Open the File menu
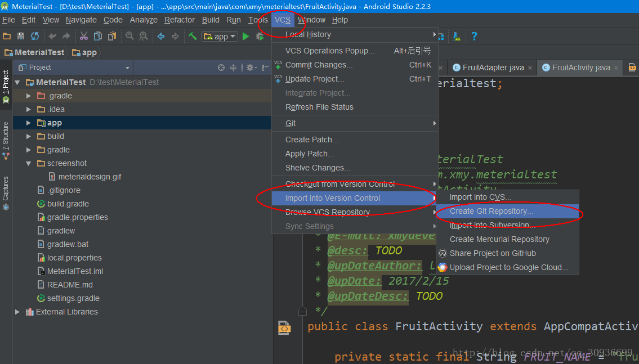Viewport: 639px width, 364px height. coord(8,20)
